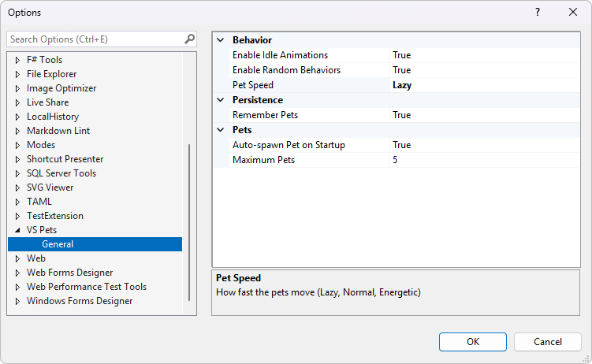Click the Help question mark button
This screenshot has width=592, height=364.
(537, 12)
